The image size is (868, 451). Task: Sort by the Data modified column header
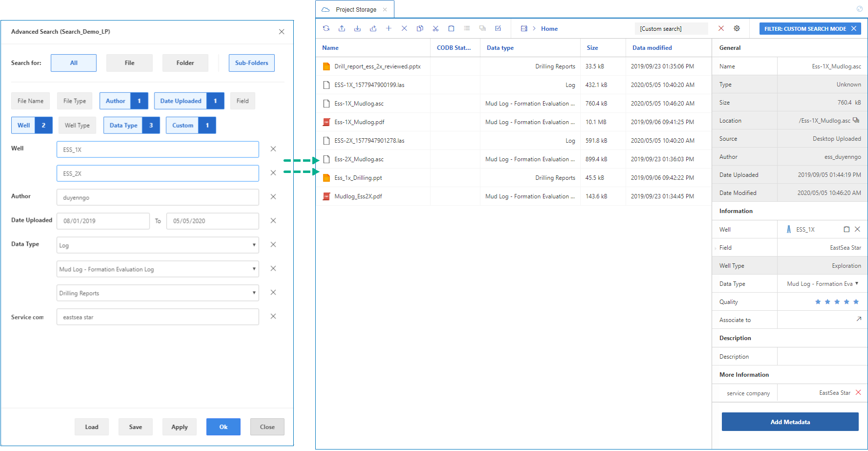[x=652, y=48]
